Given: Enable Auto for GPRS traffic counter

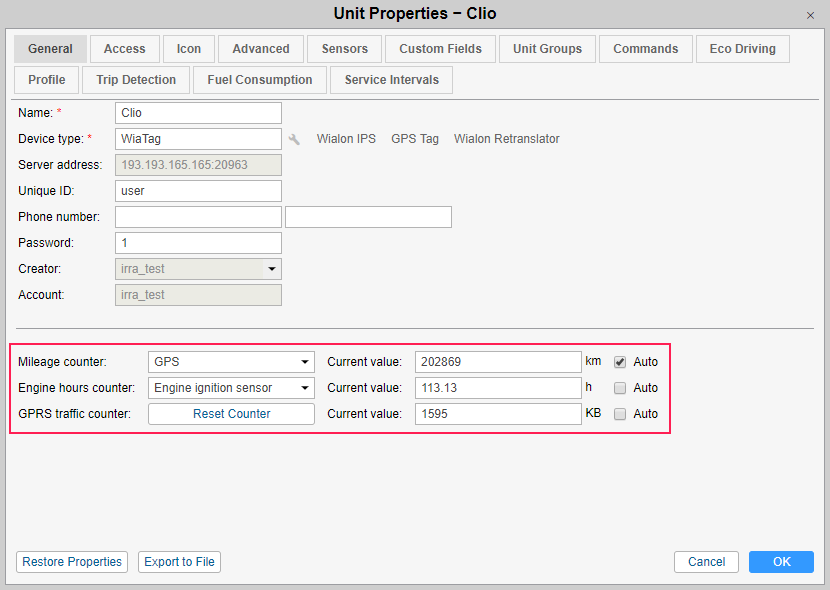Looking at the screenshot, I should [x=620, y=413].
